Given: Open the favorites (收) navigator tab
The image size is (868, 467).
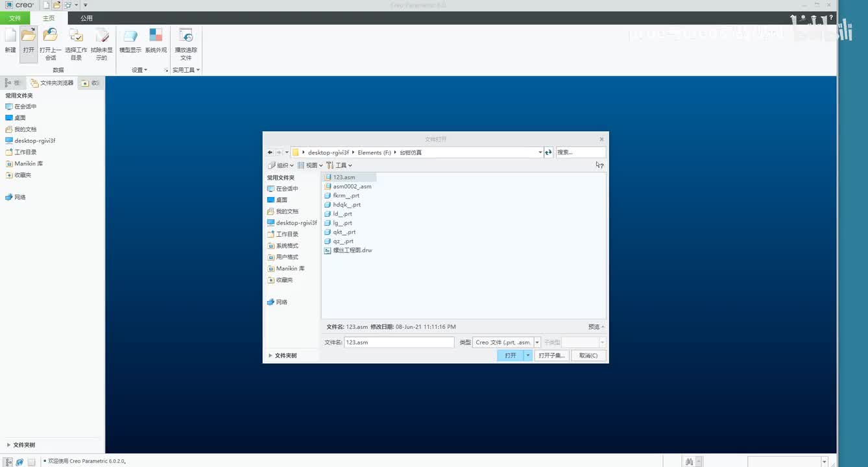Looking at the screenshot, I should [90, 83].
